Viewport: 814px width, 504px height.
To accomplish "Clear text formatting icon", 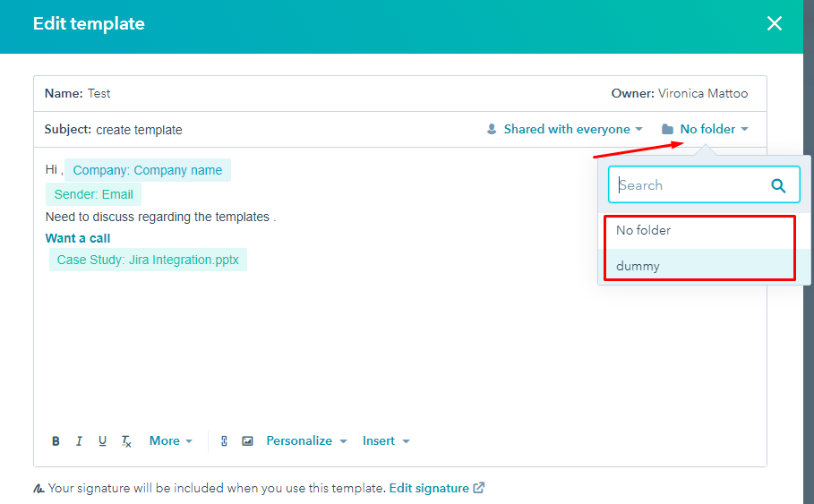I will coord(126,441).
